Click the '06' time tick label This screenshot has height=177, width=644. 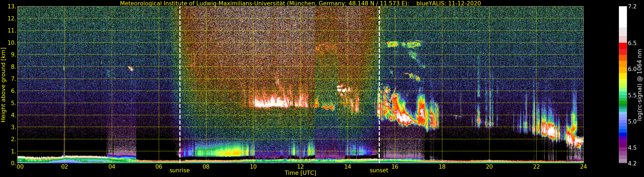[x=159, y=166]
